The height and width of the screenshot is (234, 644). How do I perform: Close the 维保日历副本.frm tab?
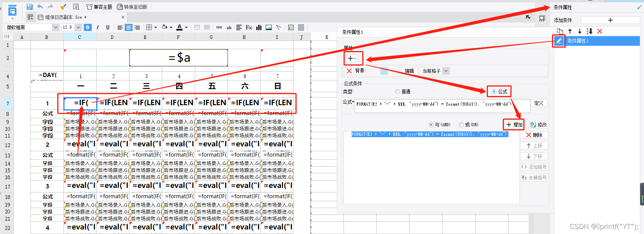123,17
